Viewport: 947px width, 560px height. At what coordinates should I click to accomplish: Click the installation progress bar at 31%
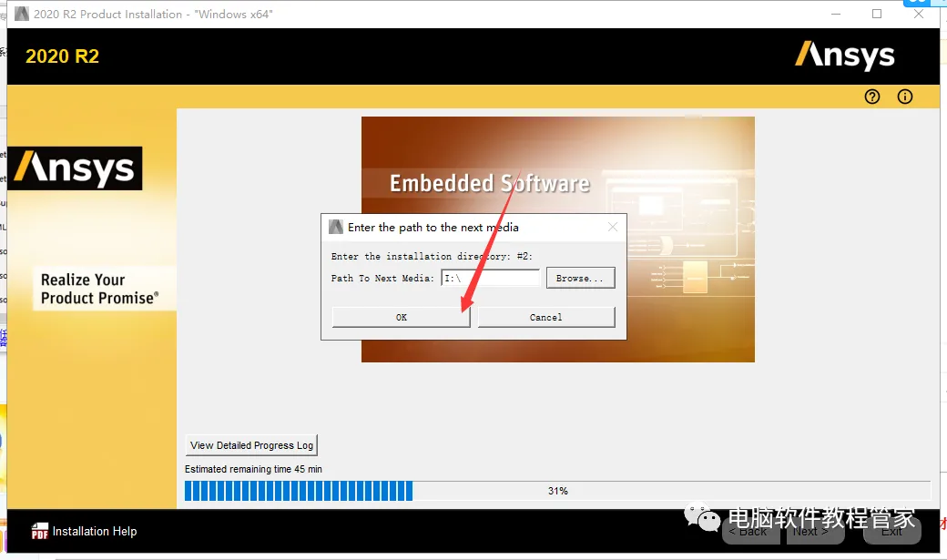pyautogui.click(x=557, y=491)
